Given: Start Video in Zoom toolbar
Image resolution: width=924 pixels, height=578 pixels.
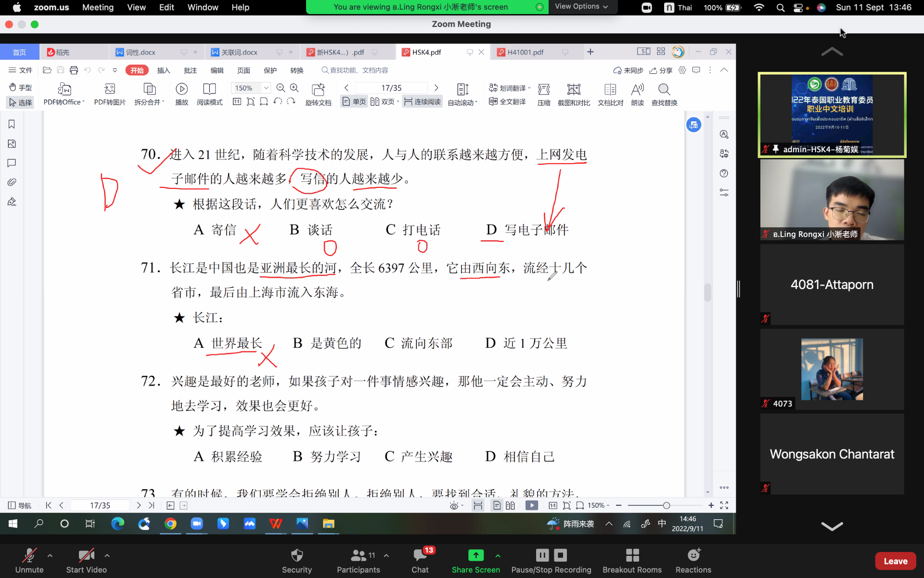Looking at the screenshot, I should tap(86, 561).
